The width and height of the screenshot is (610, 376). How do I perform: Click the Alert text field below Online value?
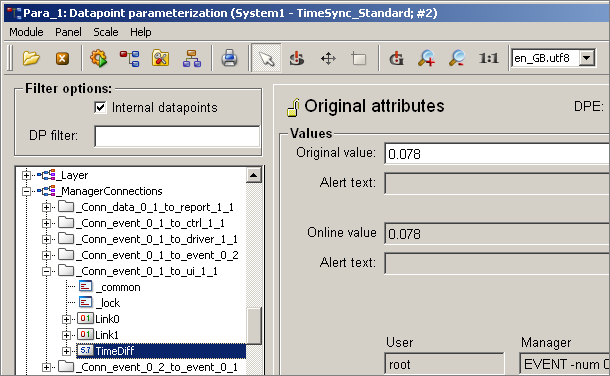pyautogui.click(x=497, y=263)
